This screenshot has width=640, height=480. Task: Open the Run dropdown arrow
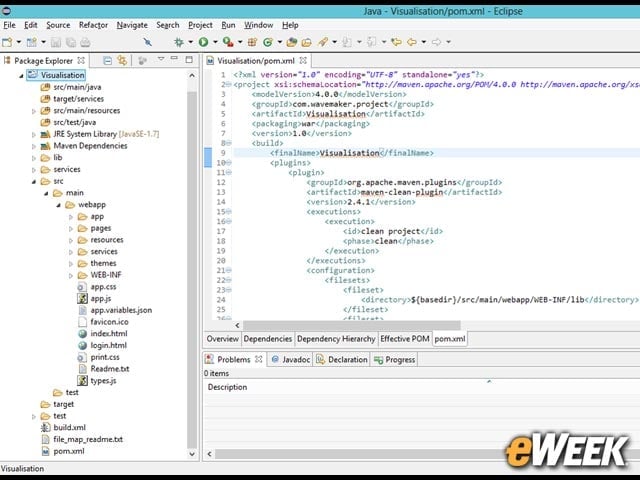tap(215, 42)
